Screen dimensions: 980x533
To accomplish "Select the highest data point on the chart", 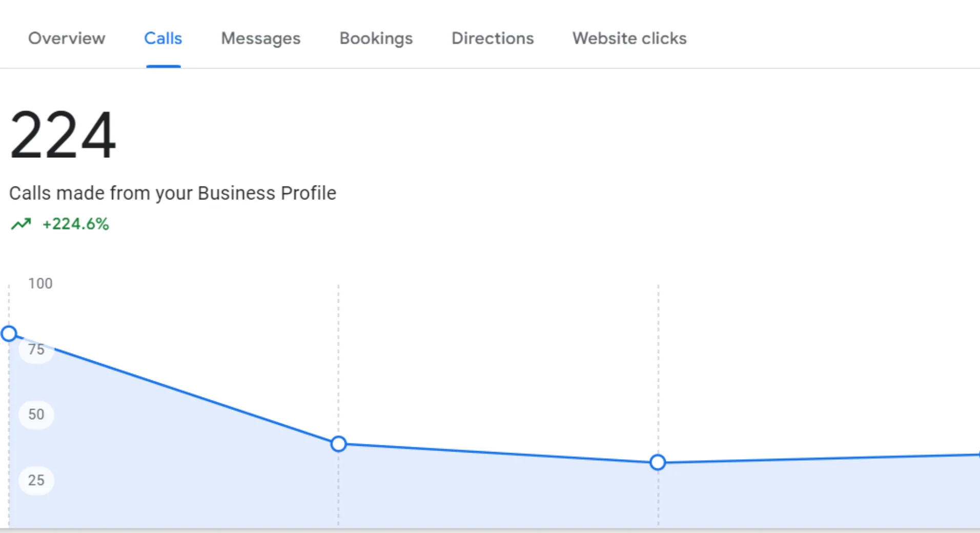I will 9,334.
